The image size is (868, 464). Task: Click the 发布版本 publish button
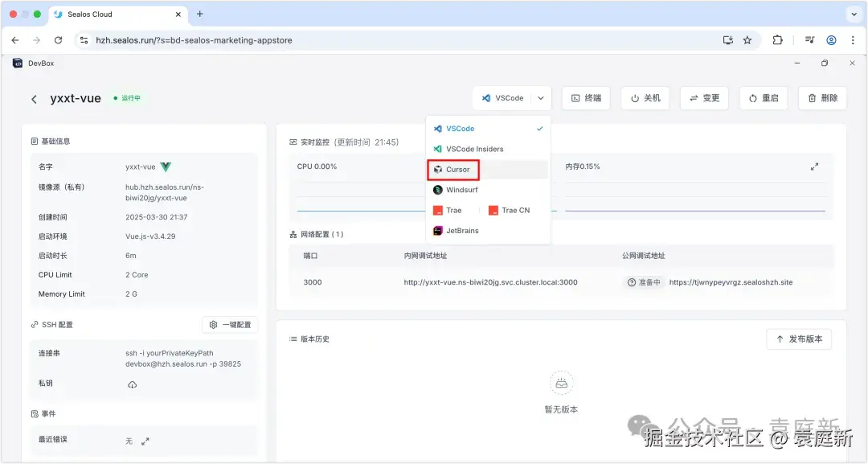coord(799,339)
